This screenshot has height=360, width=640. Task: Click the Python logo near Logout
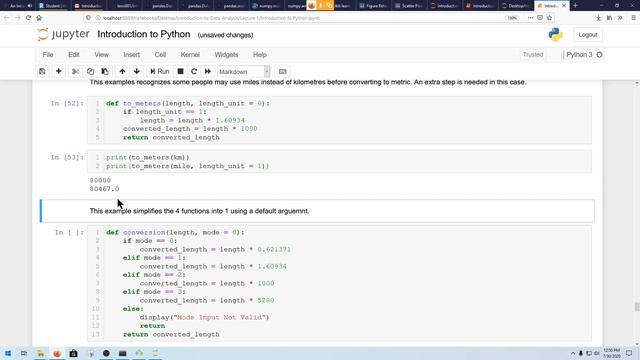555,35
